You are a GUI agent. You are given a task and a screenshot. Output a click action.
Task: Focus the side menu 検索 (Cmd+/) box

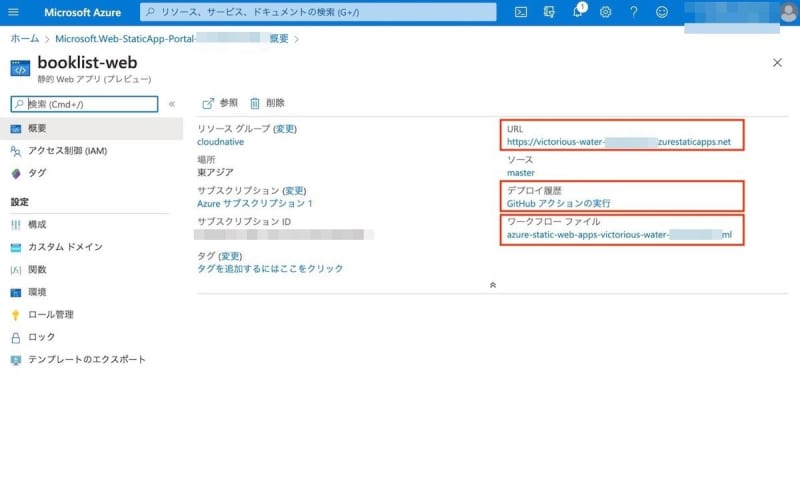[x=85, y=104]
